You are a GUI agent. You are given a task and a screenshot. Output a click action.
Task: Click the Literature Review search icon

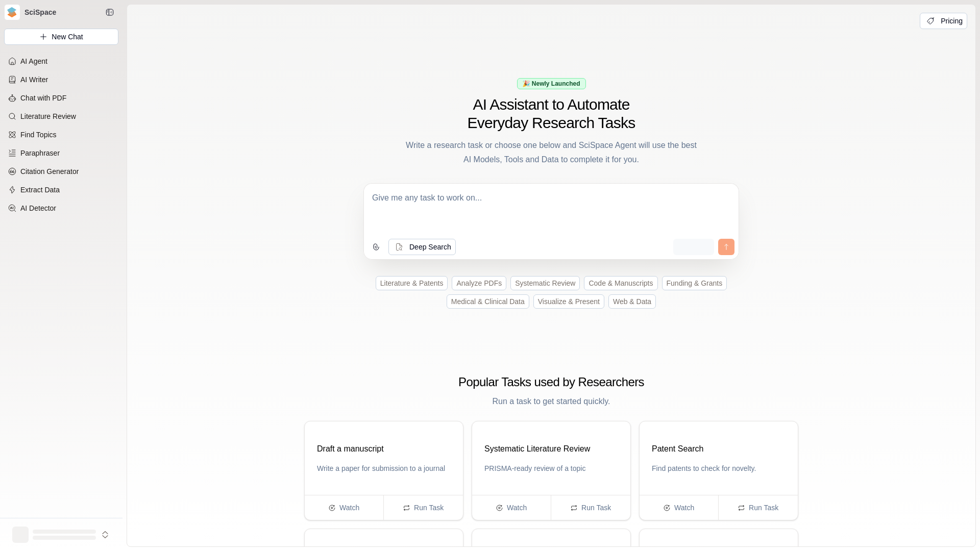click(12, 116)
